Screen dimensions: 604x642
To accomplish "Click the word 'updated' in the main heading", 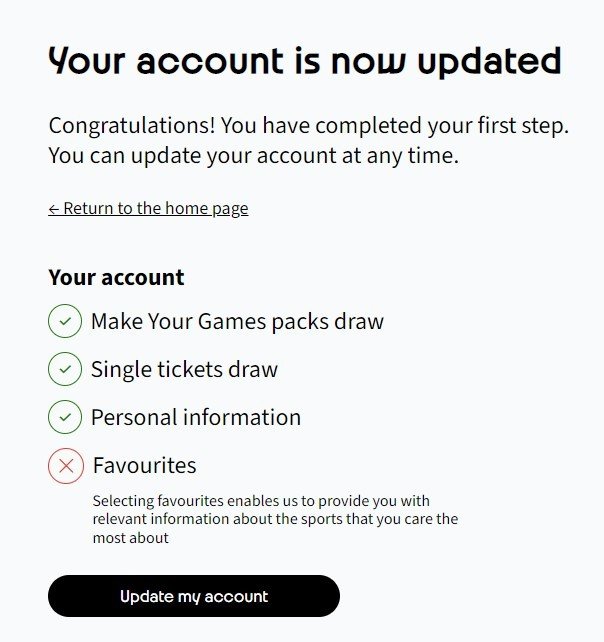I will tap(489, 62).
